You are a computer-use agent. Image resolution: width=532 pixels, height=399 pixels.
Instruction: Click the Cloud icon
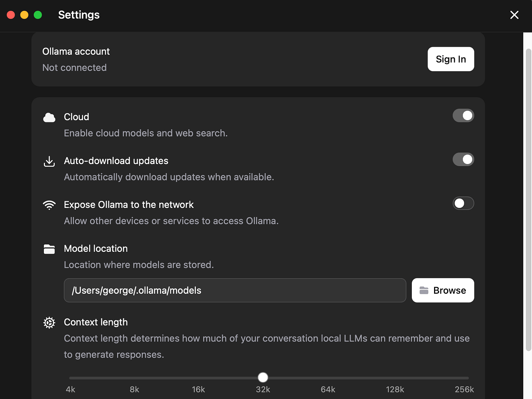coord(49,117)
